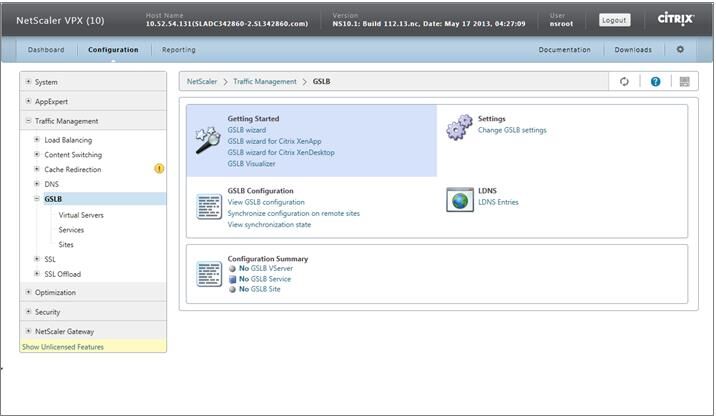Expand the NetScaler Gateway node
The height and width of the screenshot is (416, 716).
click(x=28, y=331)
